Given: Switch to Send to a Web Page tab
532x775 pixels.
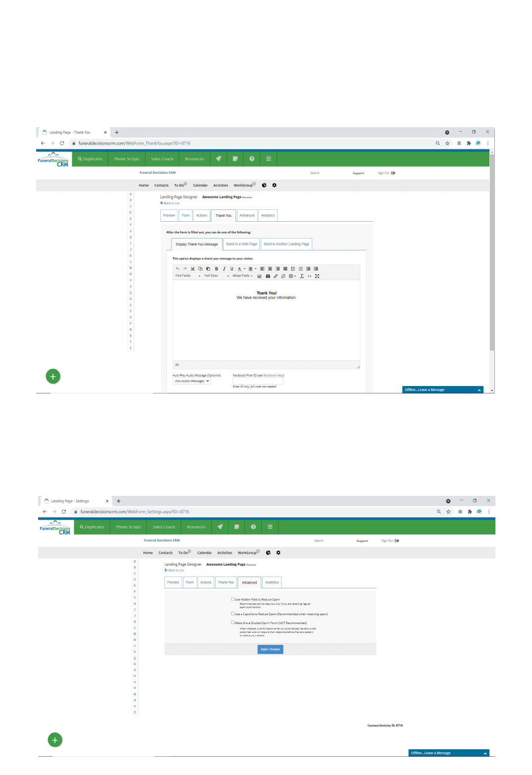Looking at the screenshot, I should point(242,244).
